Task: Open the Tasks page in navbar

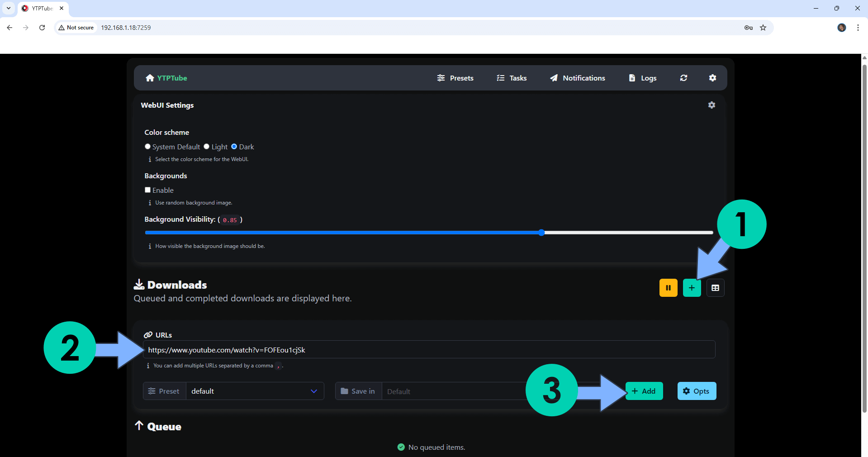Action: pyautogui.click(x=512, y=78)
